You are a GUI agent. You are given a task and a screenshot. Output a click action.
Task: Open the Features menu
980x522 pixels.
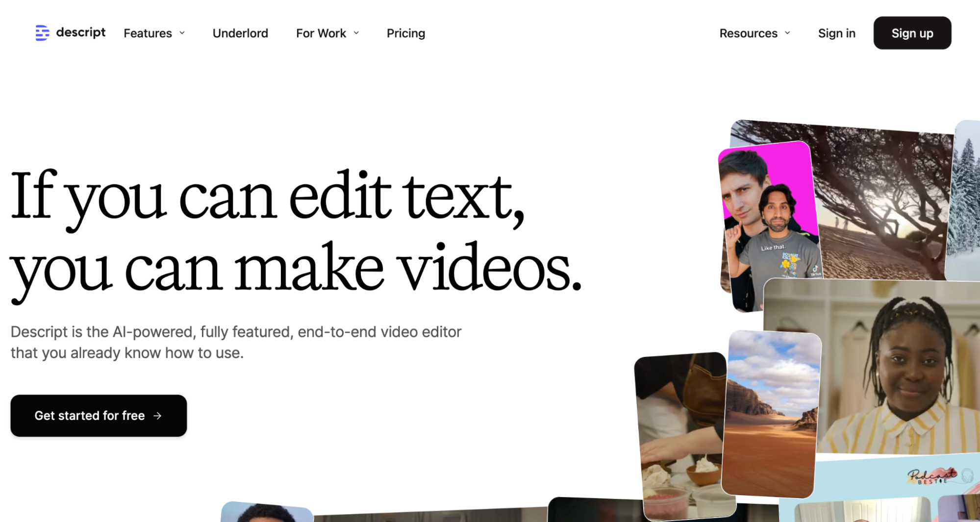tap(154, 33)
